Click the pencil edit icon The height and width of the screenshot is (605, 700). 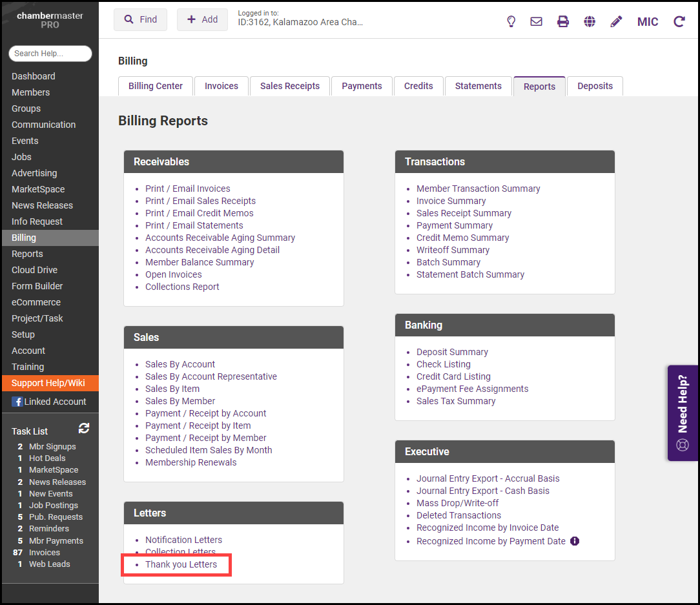tap(616, 21)
